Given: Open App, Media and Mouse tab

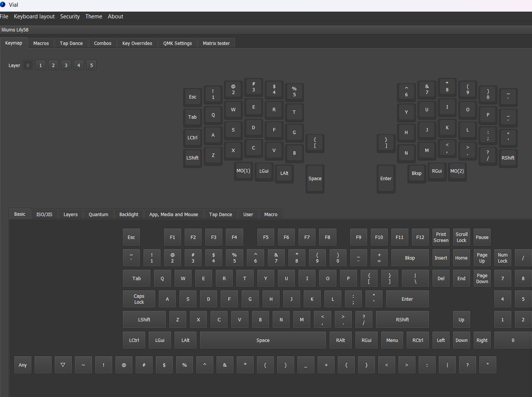Looking at the screenshot, I should (173, 215).
